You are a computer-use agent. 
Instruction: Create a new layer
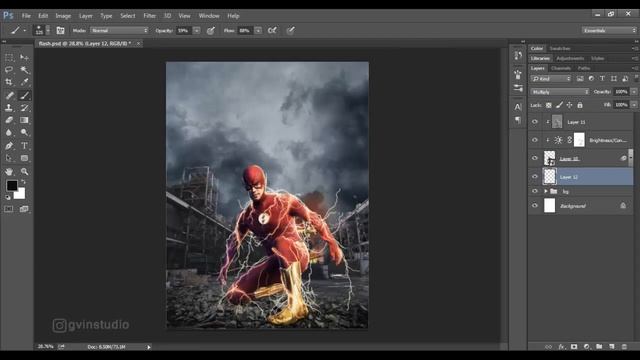[611, 347]
